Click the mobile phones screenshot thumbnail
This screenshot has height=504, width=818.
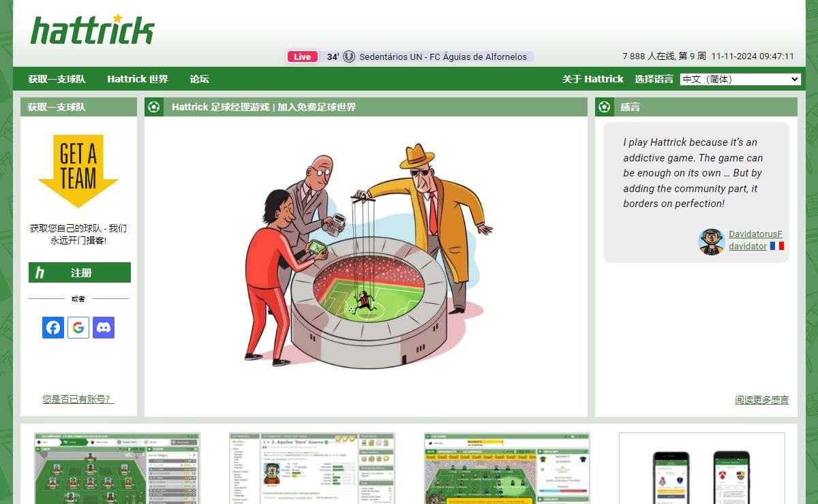[x=702, y=468]
